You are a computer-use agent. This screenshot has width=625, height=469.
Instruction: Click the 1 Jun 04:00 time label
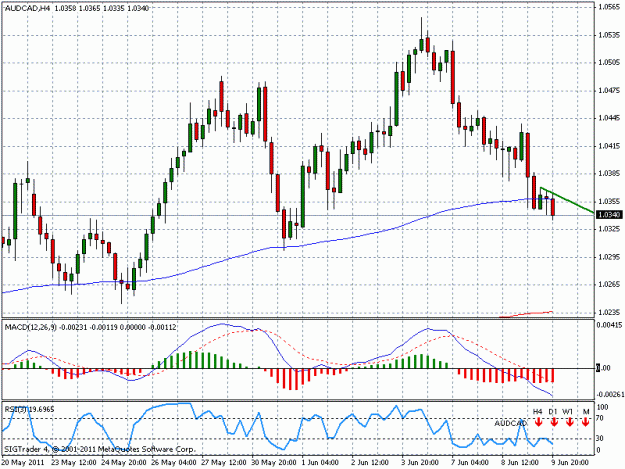[x=320, y=463]
